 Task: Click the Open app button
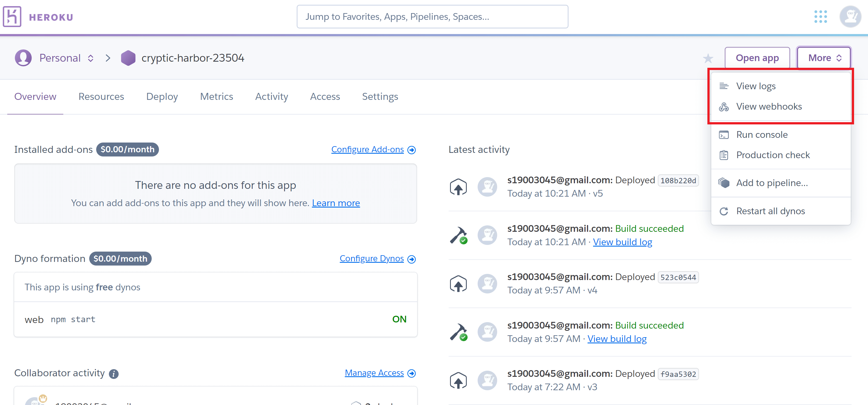click(x=757, y=58)
